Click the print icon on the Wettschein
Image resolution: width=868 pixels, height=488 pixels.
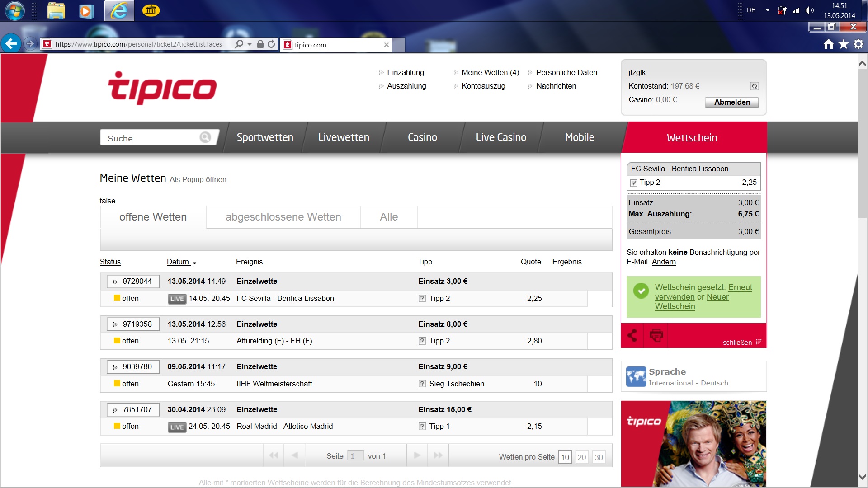656,335
